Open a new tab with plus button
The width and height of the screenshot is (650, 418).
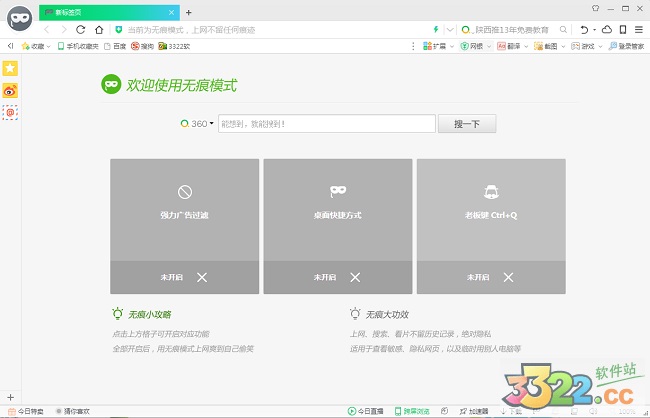pos(189,12)
